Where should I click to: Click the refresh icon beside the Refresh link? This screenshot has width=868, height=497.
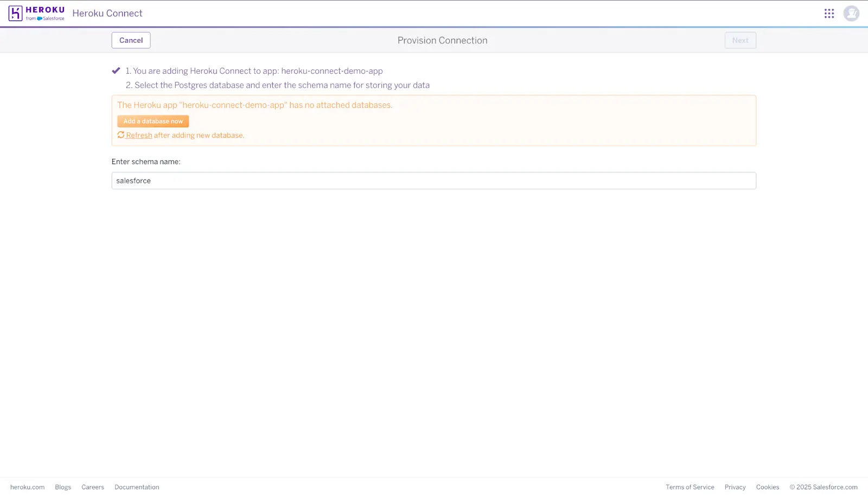(120, 134)
